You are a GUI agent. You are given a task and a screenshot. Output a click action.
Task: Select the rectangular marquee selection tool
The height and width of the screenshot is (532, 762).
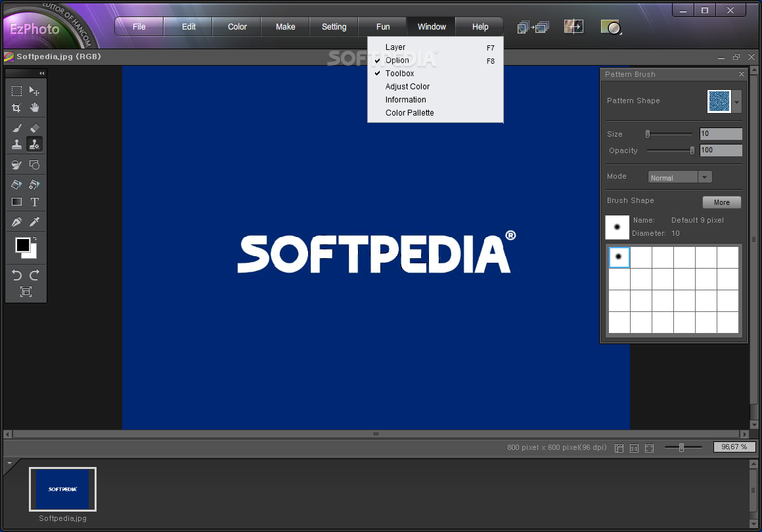click(x=16, y=91)
